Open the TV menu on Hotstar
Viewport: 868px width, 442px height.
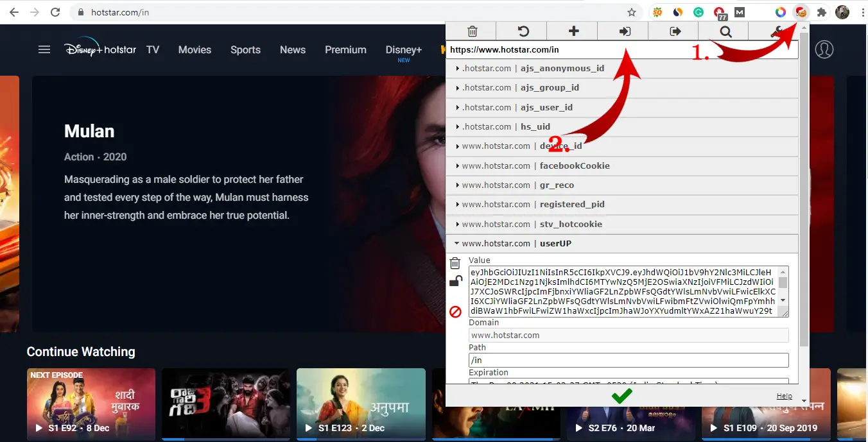click(153, 49)
